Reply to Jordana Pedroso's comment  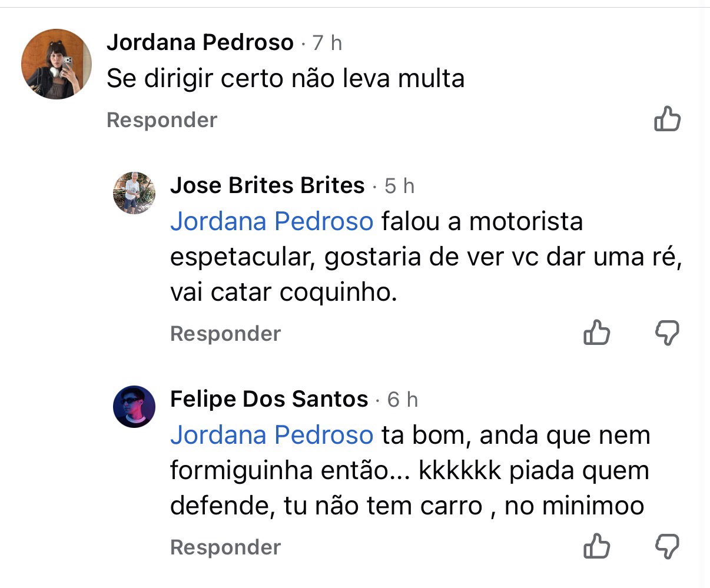coord(162,120)
